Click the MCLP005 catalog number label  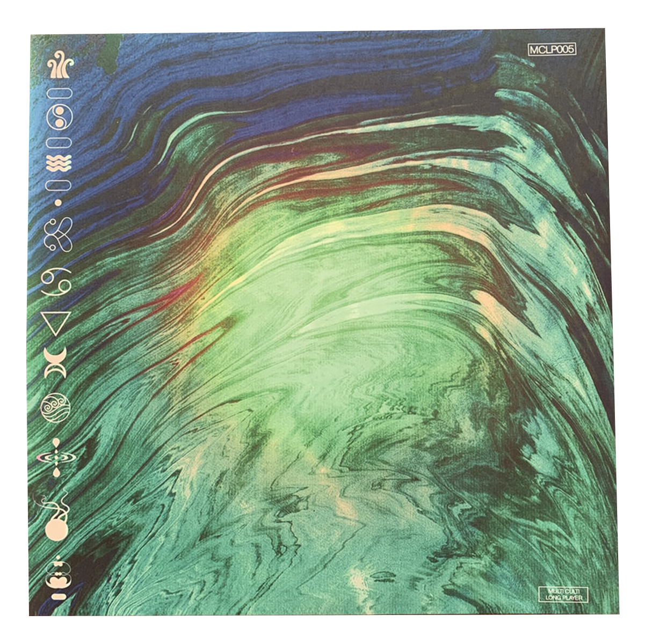551,49
